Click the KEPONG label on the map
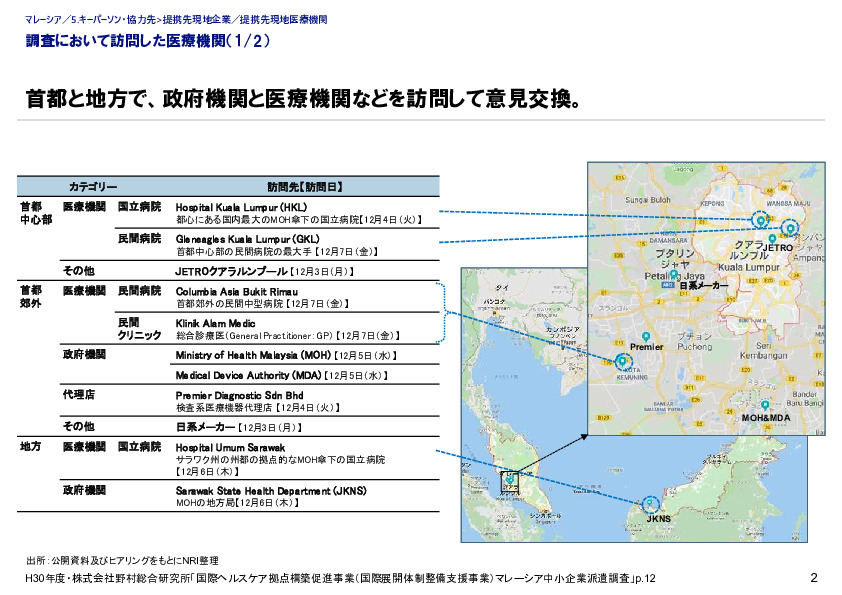 [712, 204]
